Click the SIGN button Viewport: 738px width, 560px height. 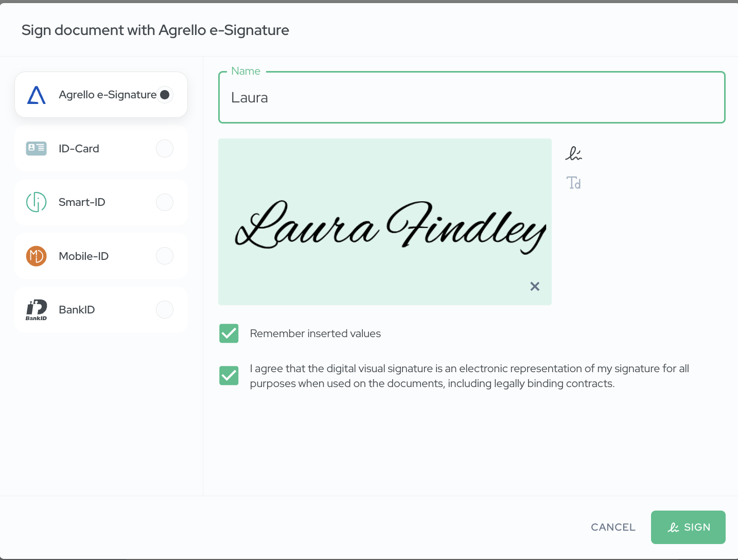pyautogui.click(x=688, y=527)
